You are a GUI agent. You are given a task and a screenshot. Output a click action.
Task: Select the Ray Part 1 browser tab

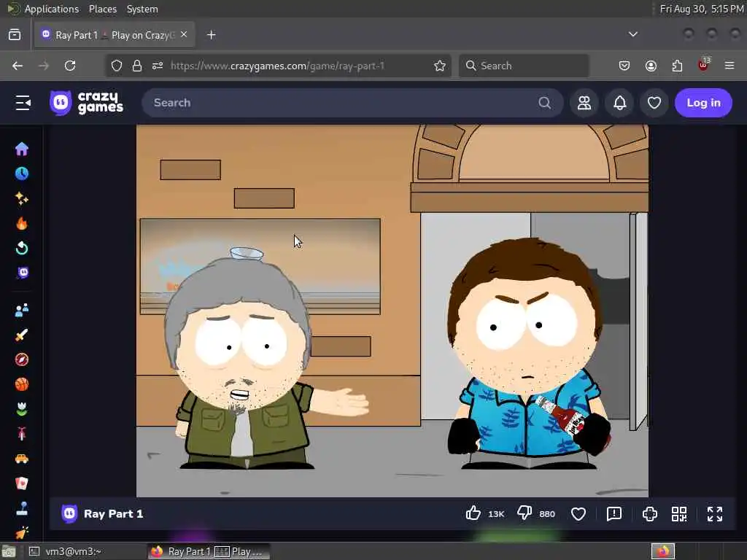coord(115,35)
